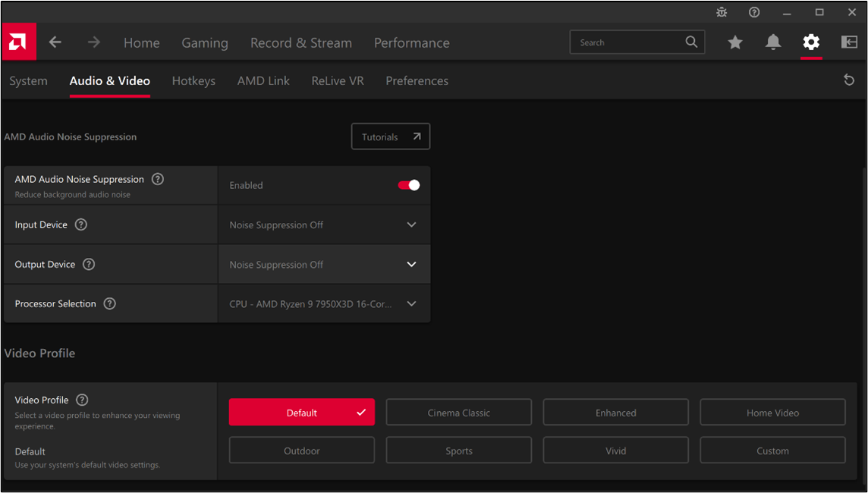Maximize the AMD Software window
The height and width of the screenshot is (493, 868).
820,12
